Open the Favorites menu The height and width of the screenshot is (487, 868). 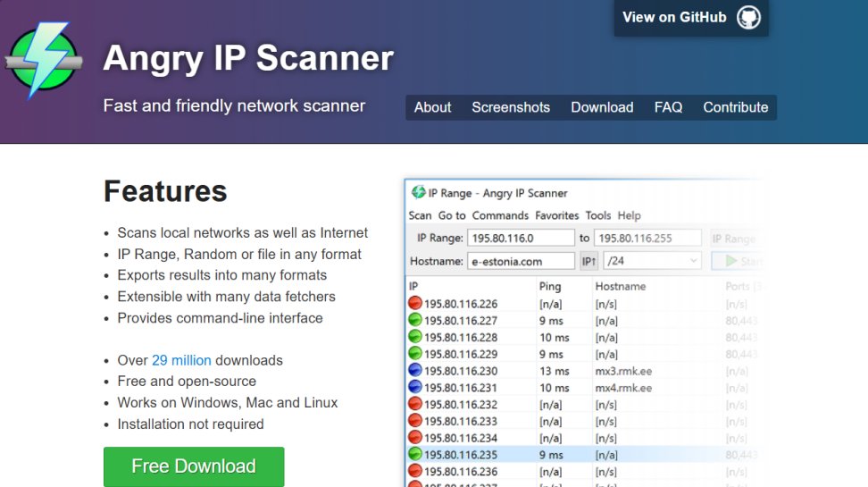click(556, 215)
